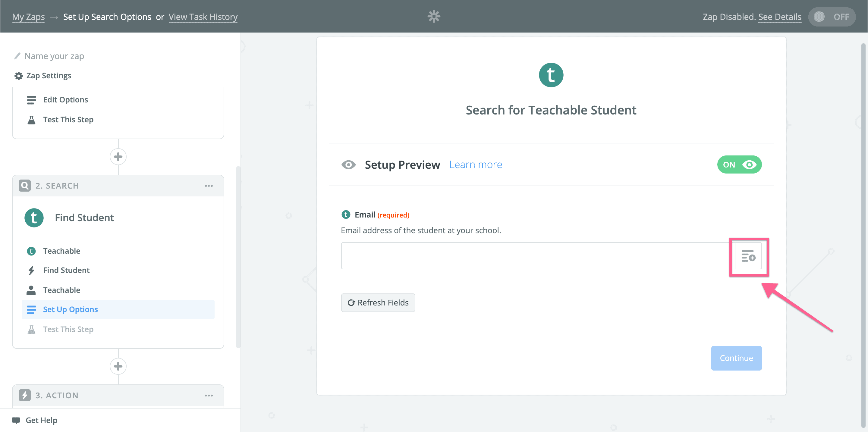This screenshot has height=432, width=868.
Task: Toggle the Zap OFF switch in header
Action: click(x=832, y=17)
